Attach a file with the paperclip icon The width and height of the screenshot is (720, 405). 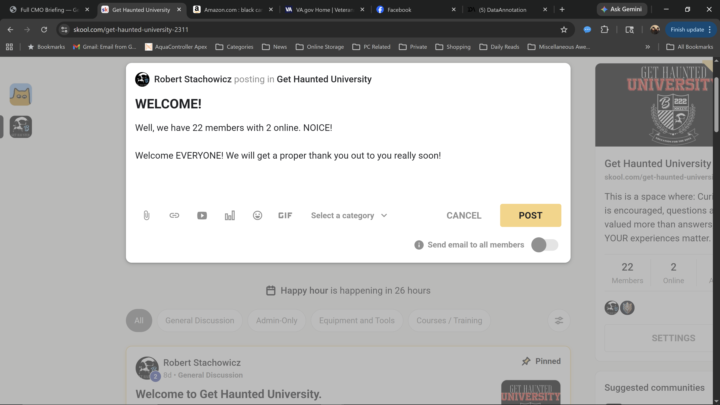tap(146, 215)
